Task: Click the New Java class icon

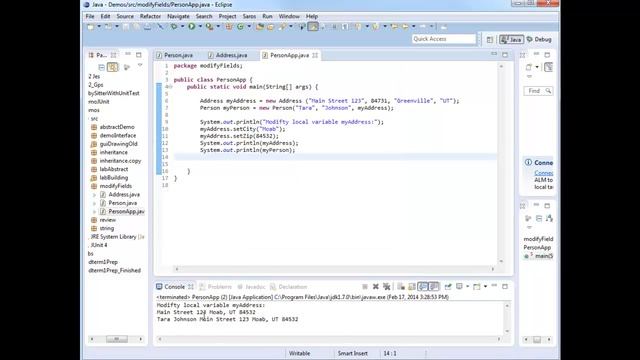Action: tap(240, 27)
